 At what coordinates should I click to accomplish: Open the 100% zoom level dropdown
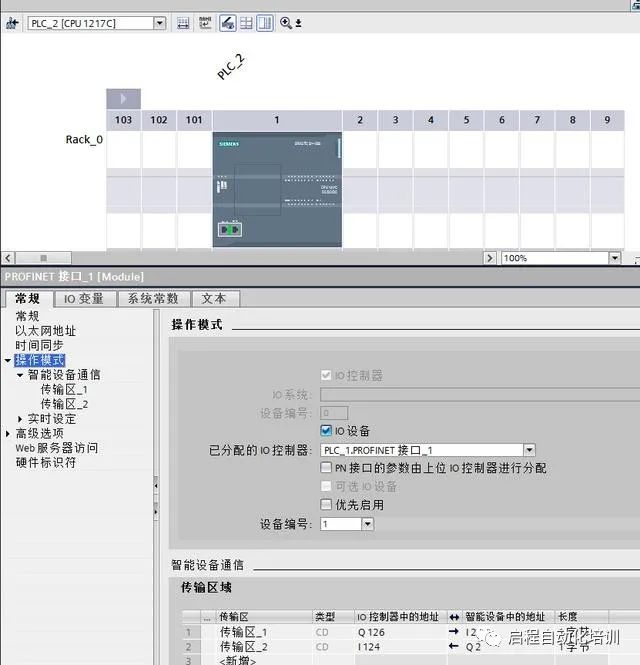pos(615,258)
